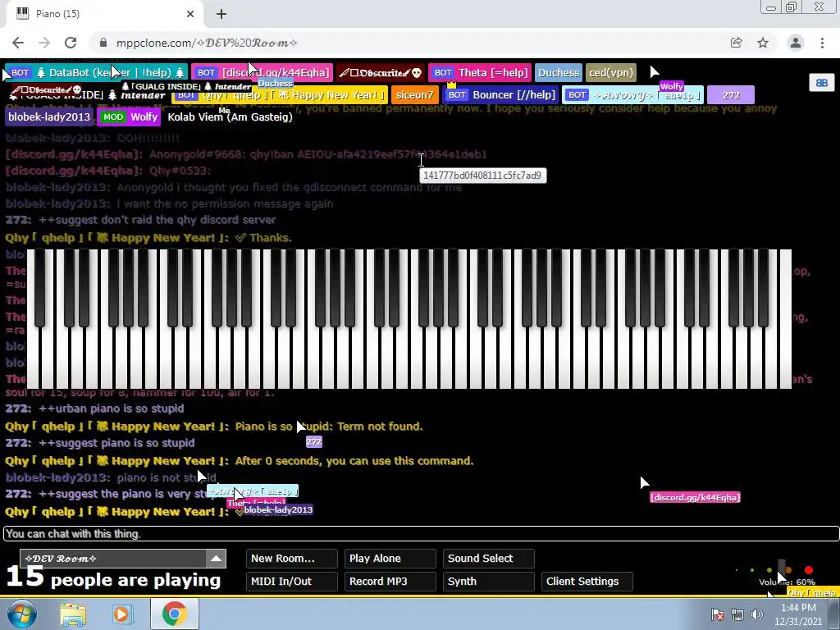Click the Chrome icon on the taskbar
840x630 pixels.
tap(174, 614)
